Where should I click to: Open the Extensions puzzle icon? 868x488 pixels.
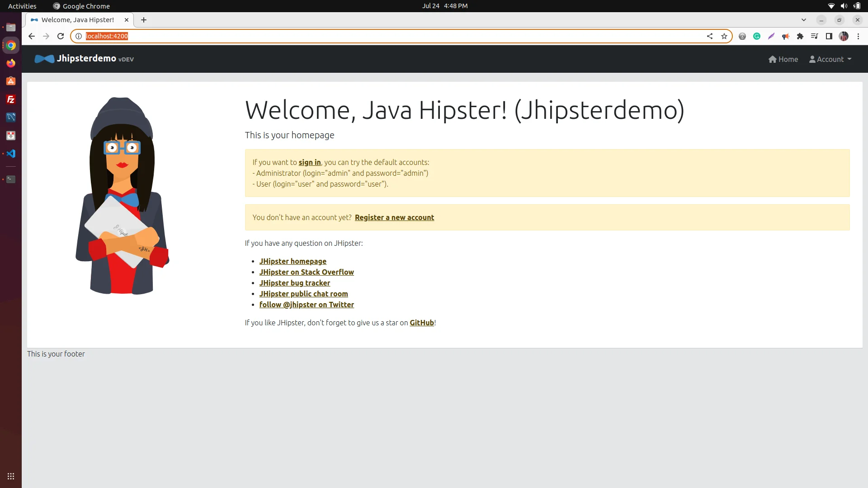point(800,36)
